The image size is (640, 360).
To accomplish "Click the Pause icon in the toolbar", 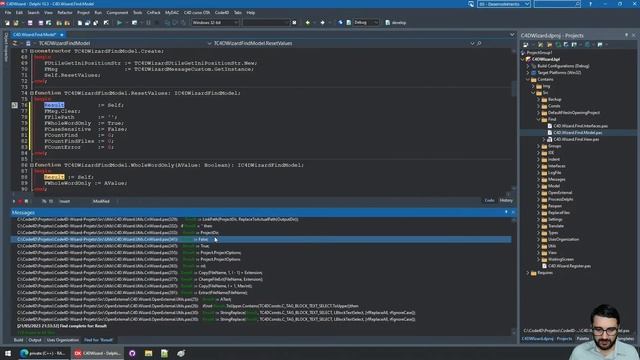I will [148, 23].
